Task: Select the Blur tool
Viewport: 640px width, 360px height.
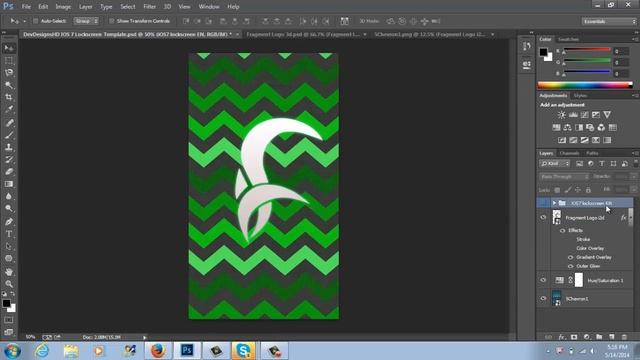Action: click(9, 196)
